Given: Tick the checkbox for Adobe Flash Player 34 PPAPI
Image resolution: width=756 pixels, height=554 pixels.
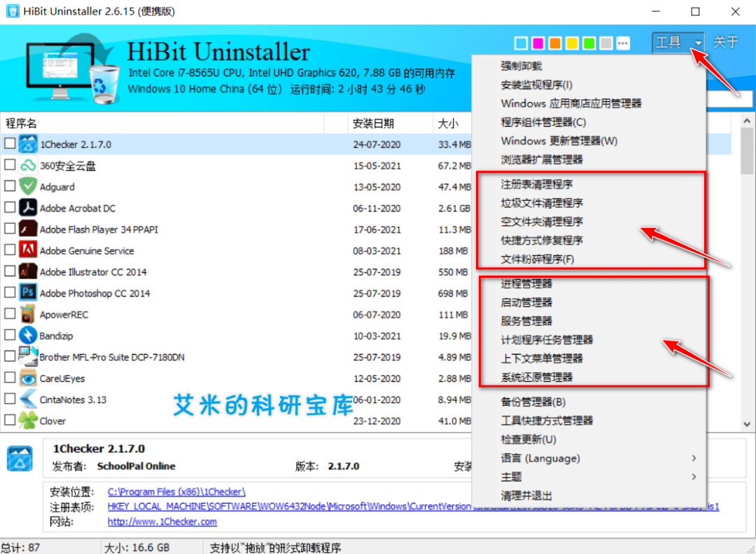Looking at the screenshot, I should pos(10,228).
